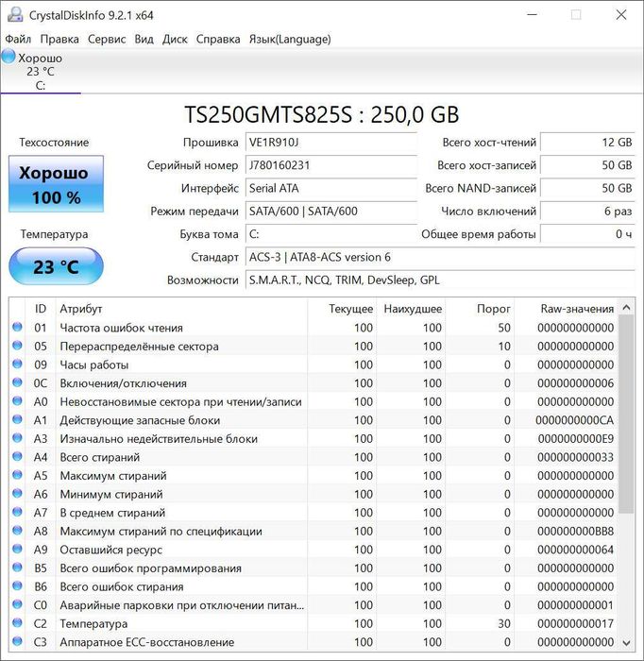Image resolution: width=644 pixels, height=661 pixels.
Task: Open the Вид menu
Action: [x=144, y=40]
